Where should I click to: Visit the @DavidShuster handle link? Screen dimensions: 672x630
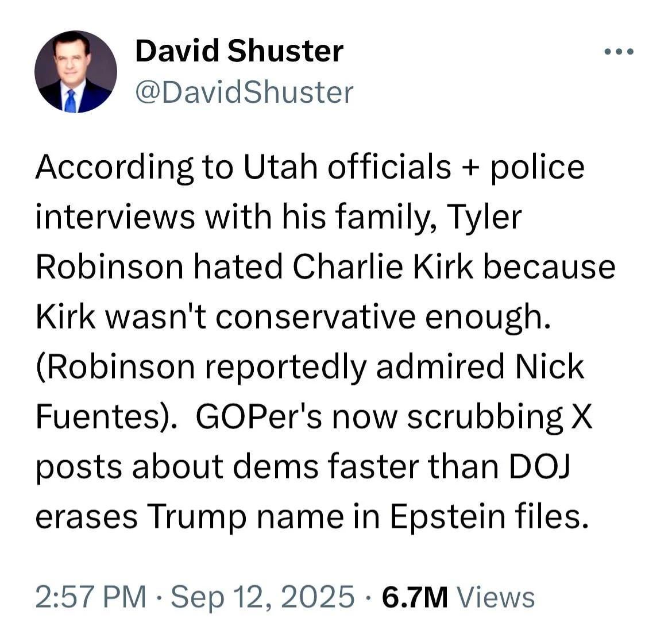coord(244,92)
